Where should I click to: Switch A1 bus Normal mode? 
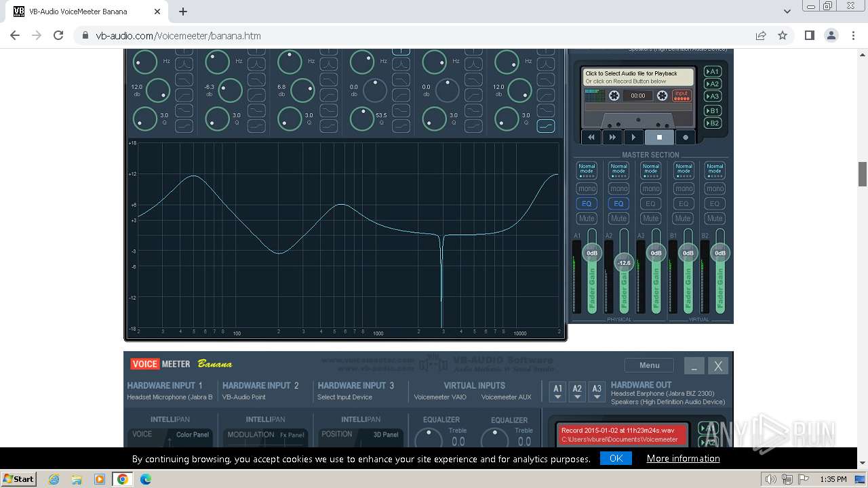click(x=587, y=170)
